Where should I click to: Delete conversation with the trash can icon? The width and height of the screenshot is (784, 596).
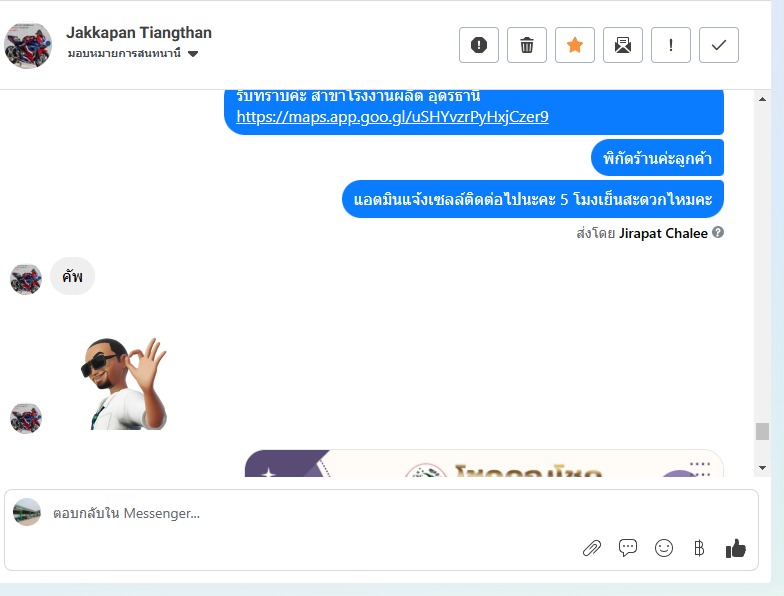point(526,45)
